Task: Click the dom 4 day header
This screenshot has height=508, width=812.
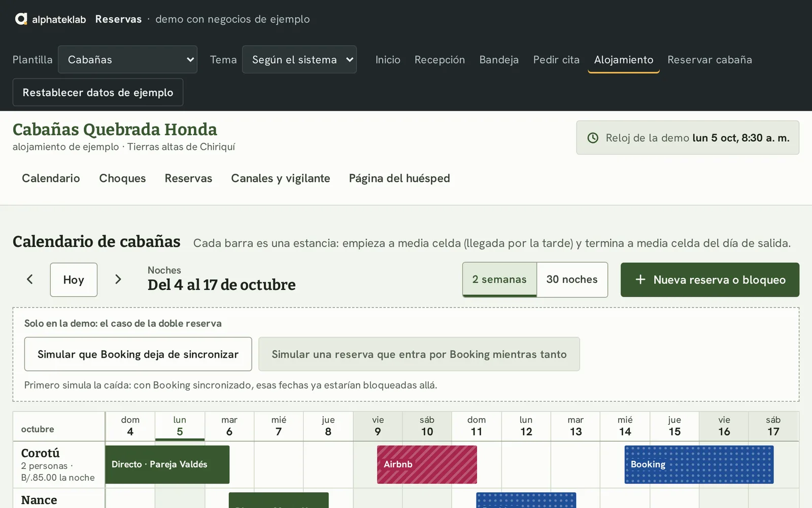Action: click(x=130, y=426)
